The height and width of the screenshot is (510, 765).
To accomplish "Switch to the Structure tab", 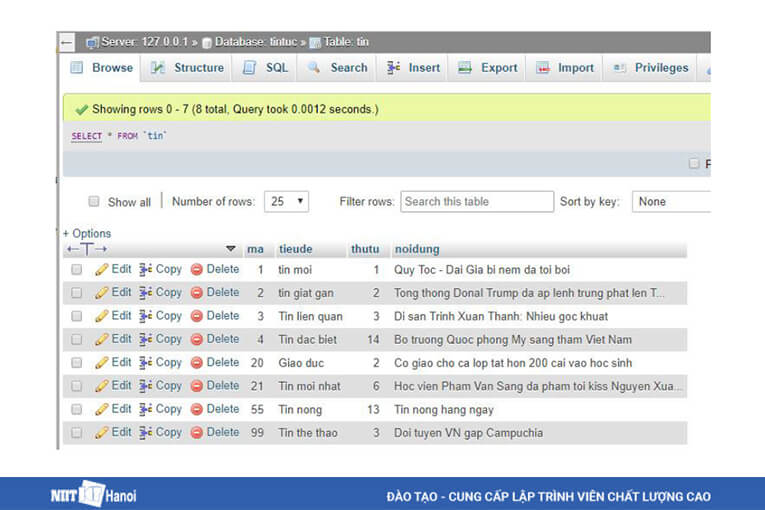I will (x=188, y=68).
